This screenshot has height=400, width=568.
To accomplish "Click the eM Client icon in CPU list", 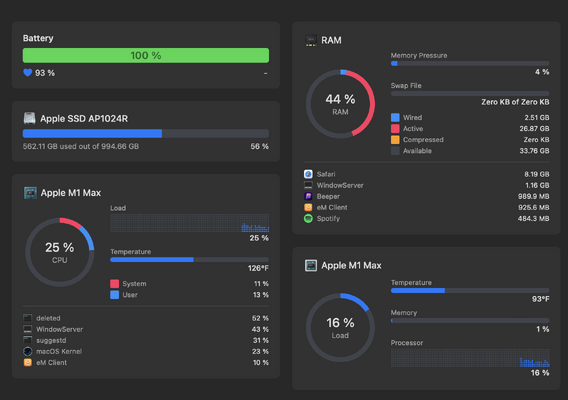I will 28,362.
